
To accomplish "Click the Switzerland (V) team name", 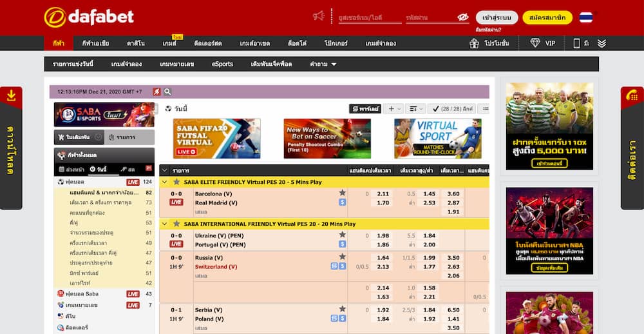I will click(216, 266).
